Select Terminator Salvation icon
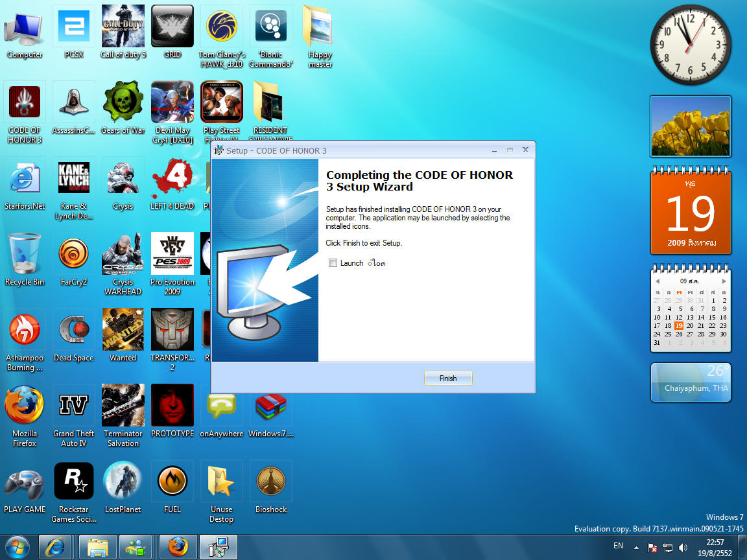This screenshot has height=560, width=747. click(123, 416)
